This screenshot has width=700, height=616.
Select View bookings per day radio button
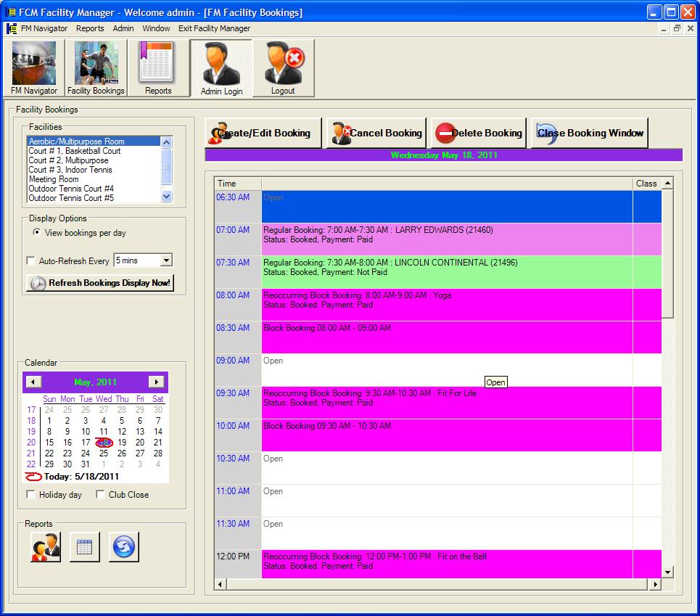(37, 233)
